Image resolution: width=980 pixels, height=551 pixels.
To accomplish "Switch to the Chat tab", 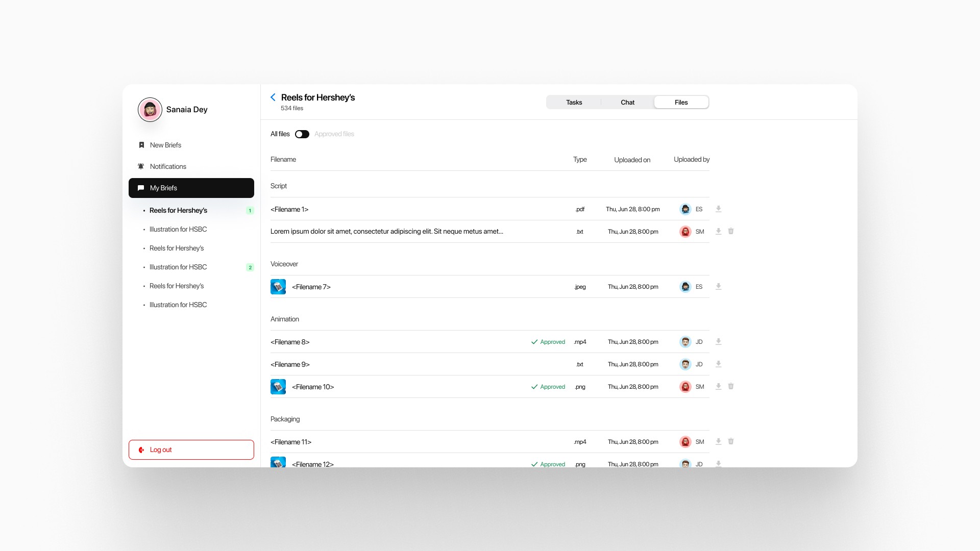I will [x=627, y=103].
